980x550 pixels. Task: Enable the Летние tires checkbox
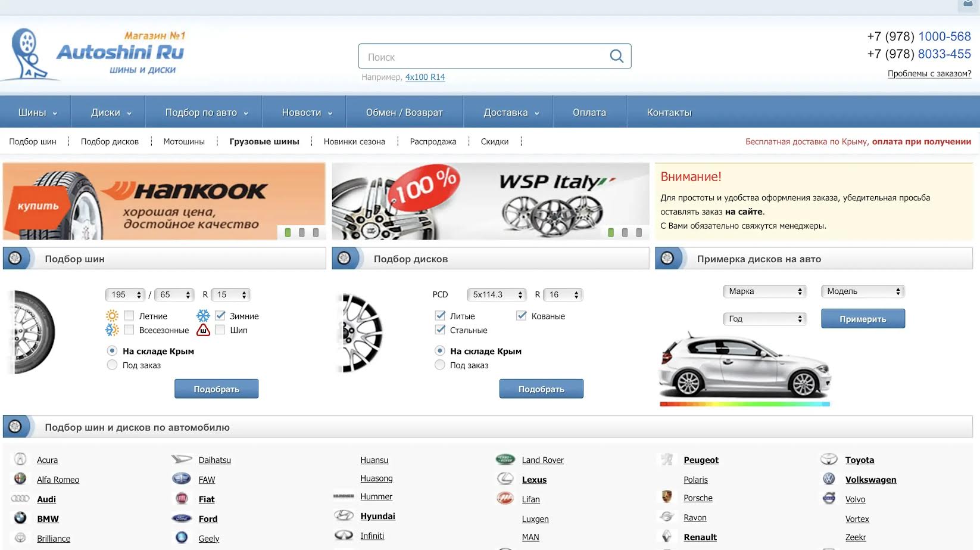(129, 315)
